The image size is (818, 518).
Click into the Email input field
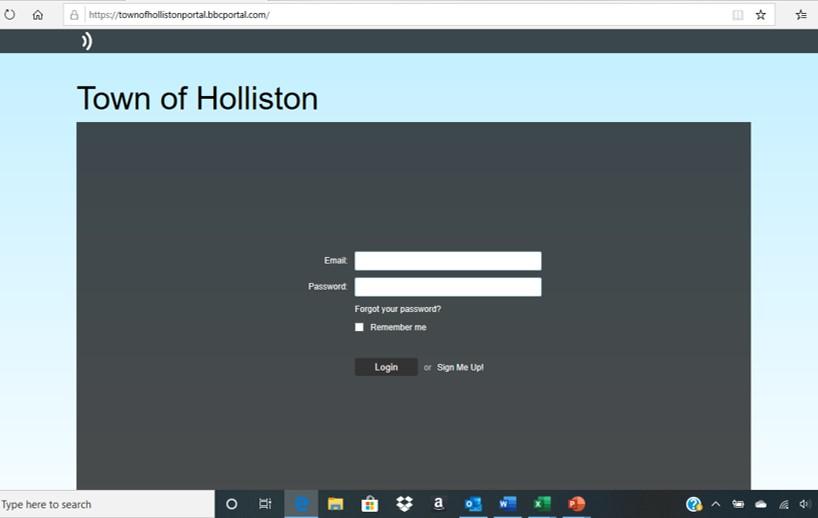[x=448, y=261]
